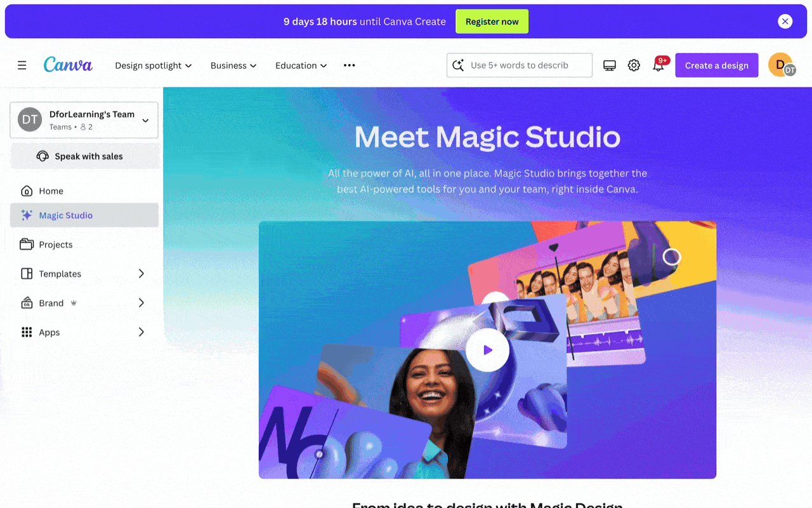Expand the Apps submenu arrow
This screenshot has height=508, width=812.
pyautogui.click(x=141, y=332)
